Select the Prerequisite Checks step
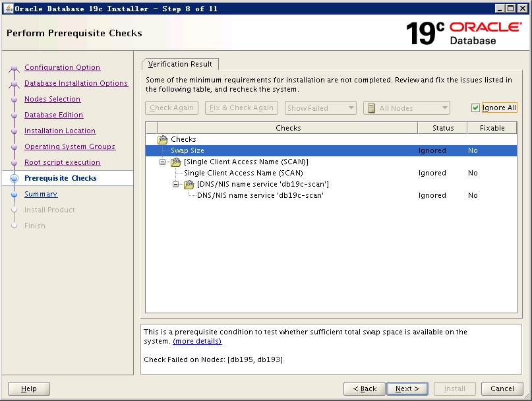Screen dimensions: 532x401 pos(61,178)
